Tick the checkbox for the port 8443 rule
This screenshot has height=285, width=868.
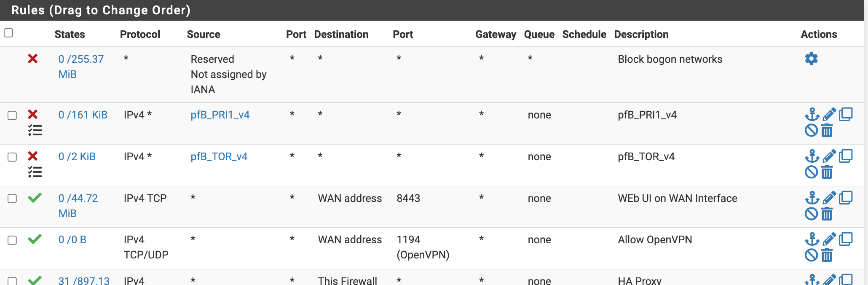[x=12, y=199]
